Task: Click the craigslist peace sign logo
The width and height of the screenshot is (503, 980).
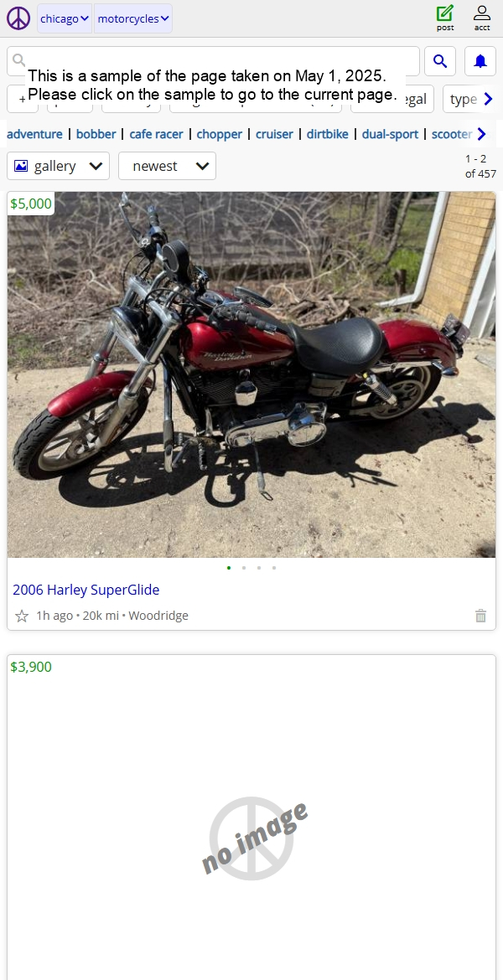Action: coord(18,18)
